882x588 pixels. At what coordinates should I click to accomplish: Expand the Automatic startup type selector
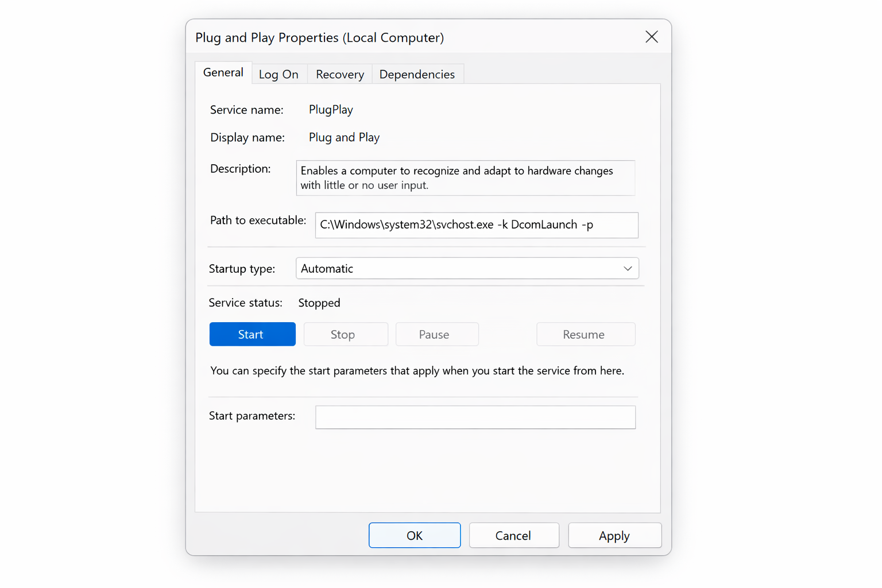pyautogui.click(x=467, y=268)
